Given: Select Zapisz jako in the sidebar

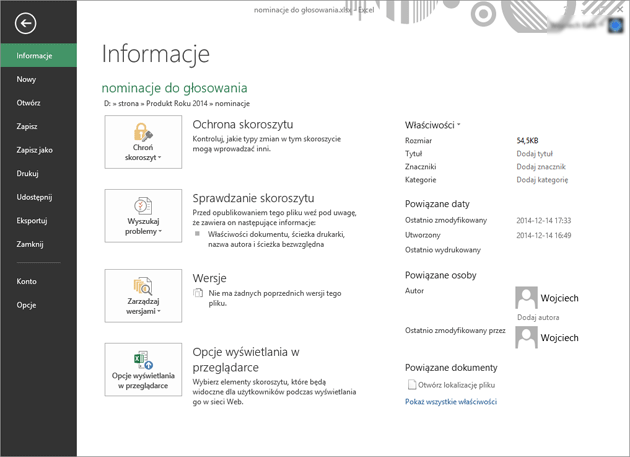Looking at the screenshot, I should pos(39,150).
